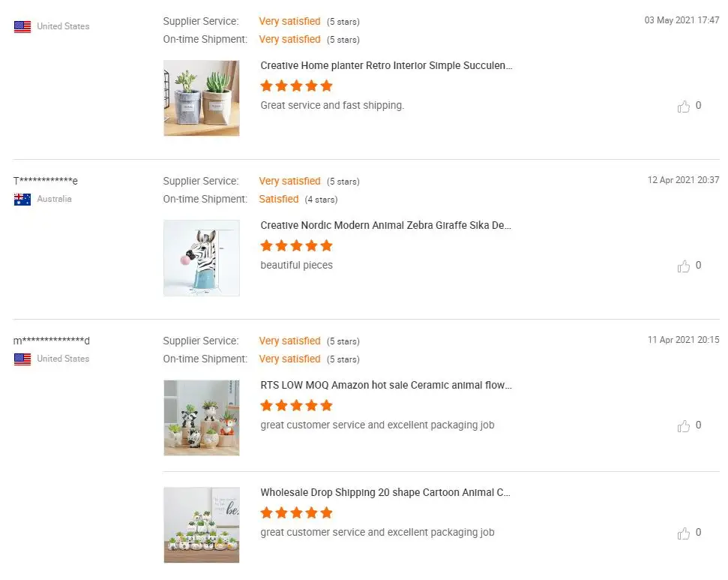Open the zebra bubblegum vase thumbnail
This screenshot has width=728, height=580.
tap(202, 258)
